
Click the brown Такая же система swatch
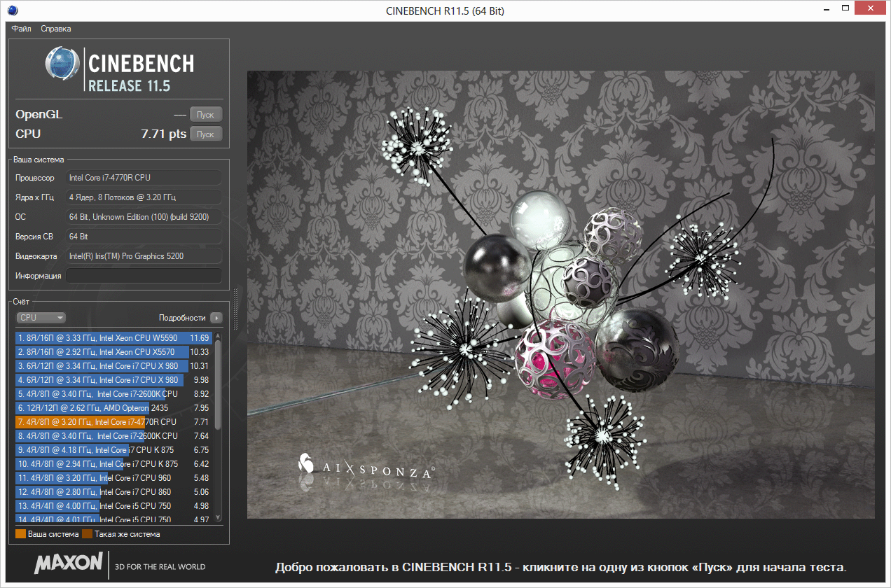tap(87, 534)
